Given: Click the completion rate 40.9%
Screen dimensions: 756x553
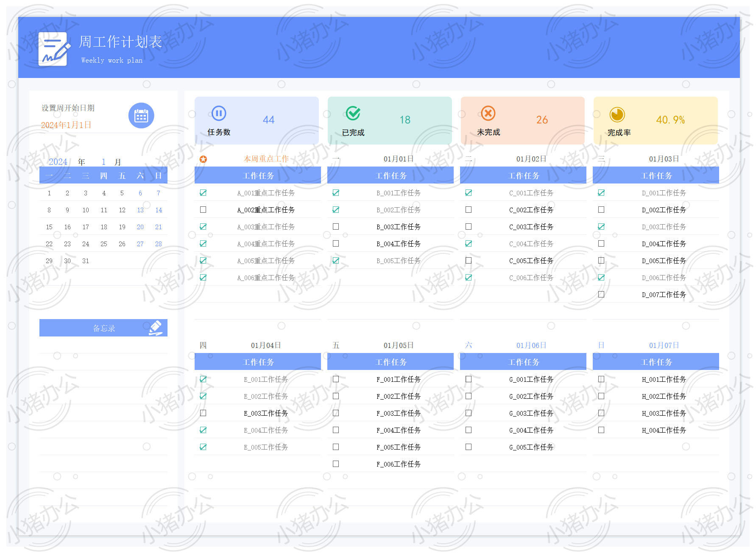Looking at the screenshot, I should 670,120.
